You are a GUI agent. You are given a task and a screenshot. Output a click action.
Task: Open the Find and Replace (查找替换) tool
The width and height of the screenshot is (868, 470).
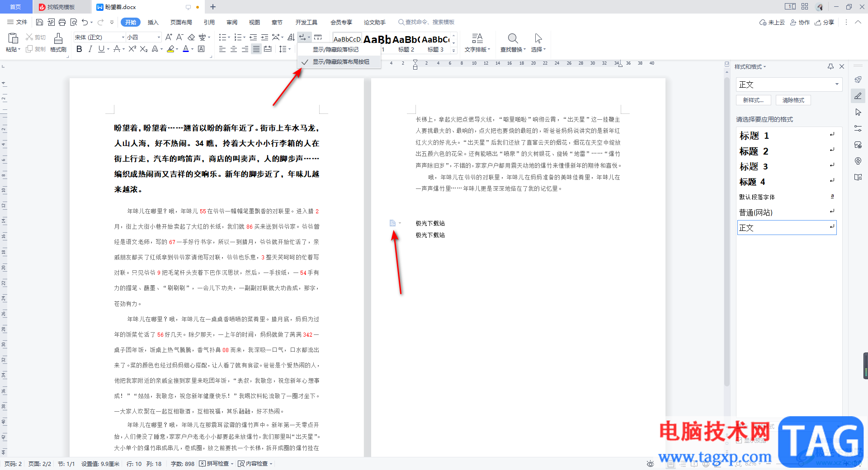tap(513, 42)
